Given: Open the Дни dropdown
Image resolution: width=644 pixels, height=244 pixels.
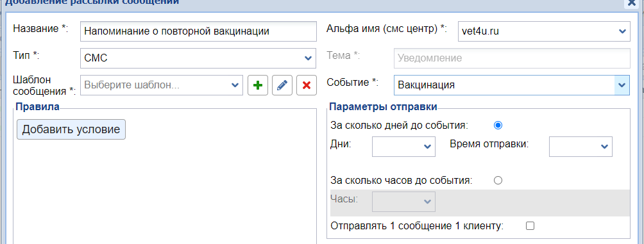Looking at the screenshot, I should coord(403,147).
